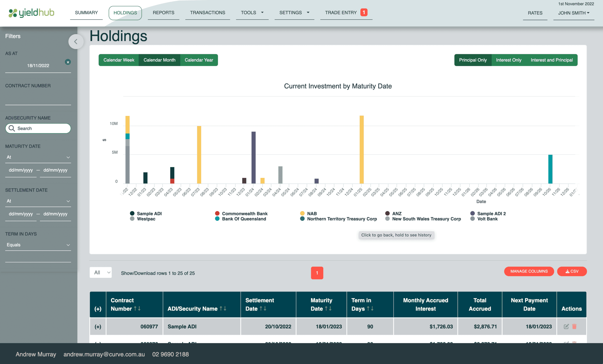Click the Manage Columns button
This screenshot has width=603, height=364.
tap(529, 271)
